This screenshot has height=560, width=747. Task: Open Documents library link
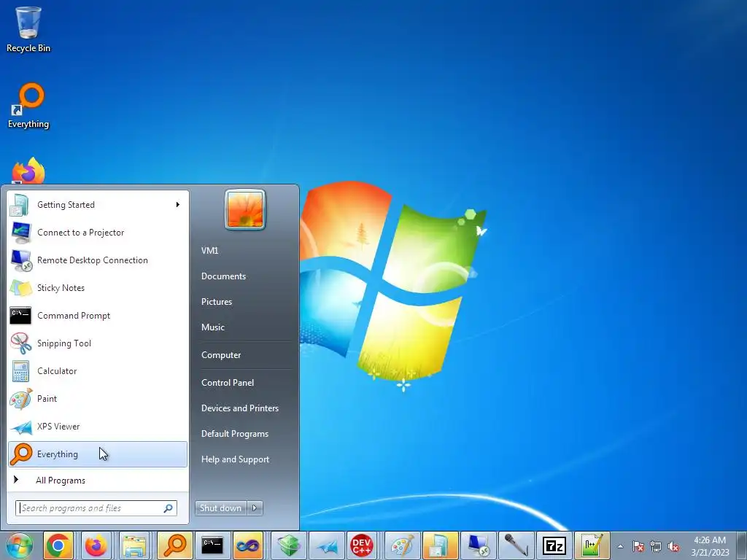223,276
